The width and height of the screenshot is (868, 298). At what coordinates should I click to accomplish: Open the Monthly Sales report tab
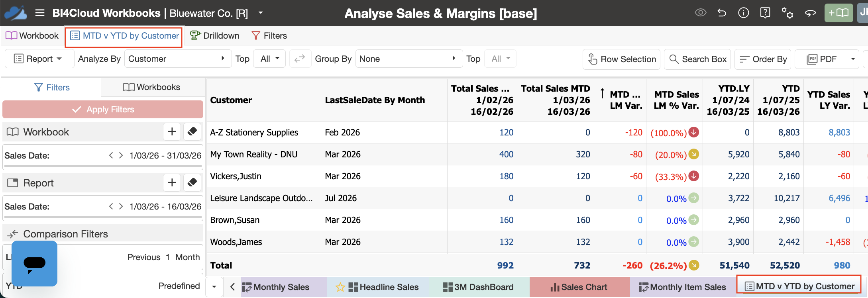(x=283, y=287)
